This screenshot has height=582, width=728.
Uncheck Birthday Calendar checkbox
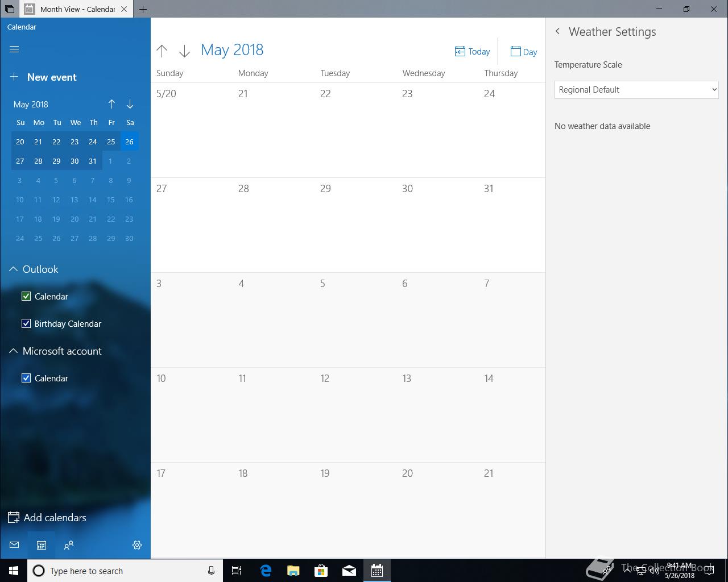26,323
